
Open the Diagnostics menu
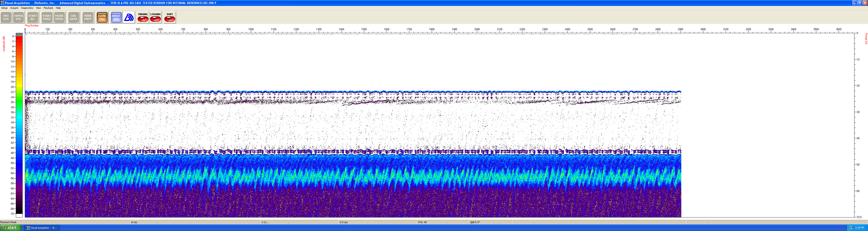[x=27, y=8]
